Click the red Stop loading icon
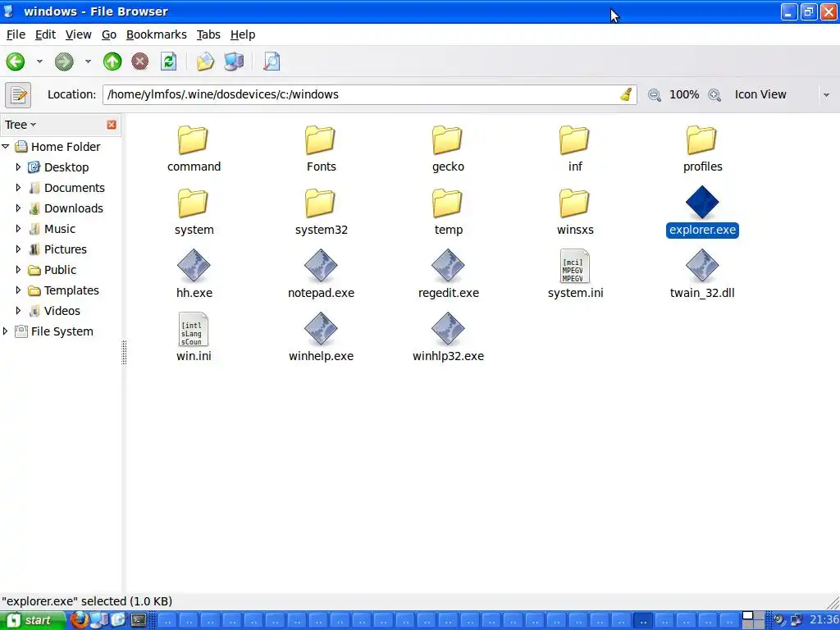Screen dimensions: 840x630 [x=139, y=62]
